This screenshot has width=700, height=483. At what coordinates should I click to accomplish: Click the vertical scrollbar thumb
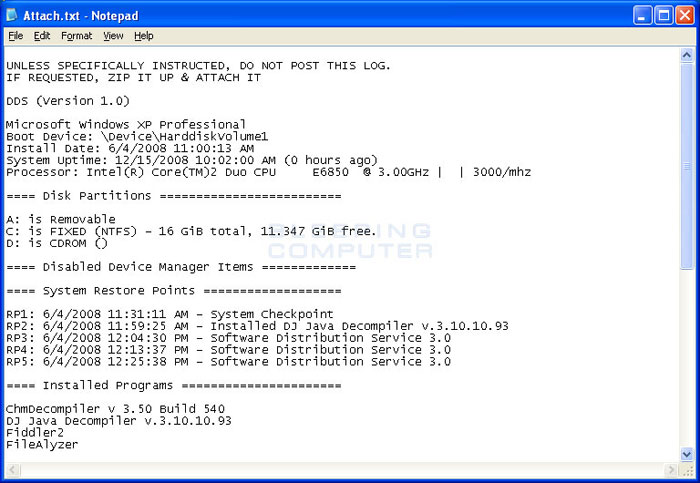point(687,166)
